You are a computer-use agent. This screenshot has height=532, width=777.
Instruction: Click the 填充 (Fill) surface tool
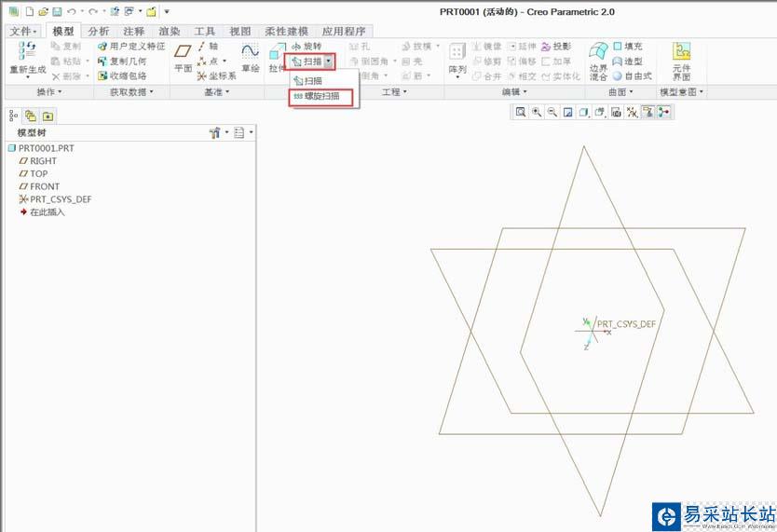click(x=628, y=46)
